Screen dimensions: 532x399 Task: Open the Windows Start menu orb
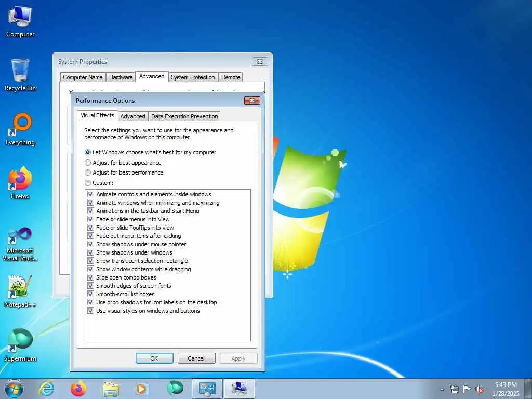click(14, 389)
